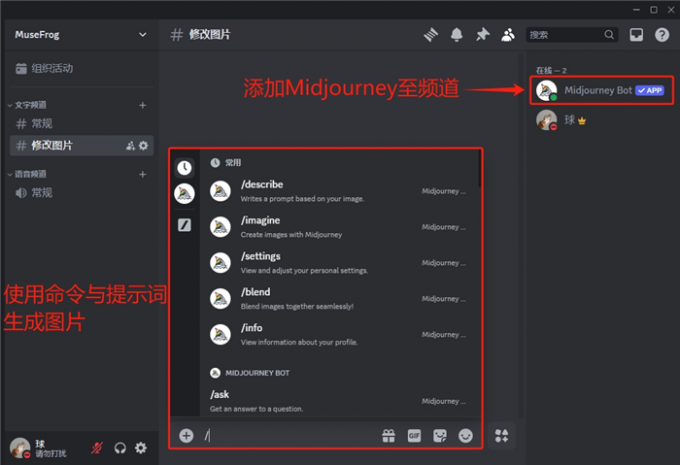Add a channel to 语音频道 category
This screenshot has height=465, width=680.
click(142, 174)
